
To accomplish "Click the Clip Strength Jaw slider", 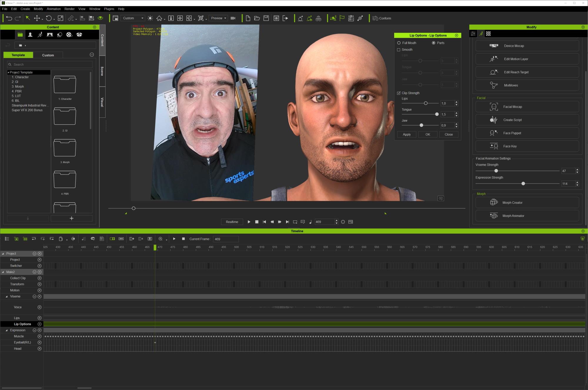I will [x=420, y=125].
